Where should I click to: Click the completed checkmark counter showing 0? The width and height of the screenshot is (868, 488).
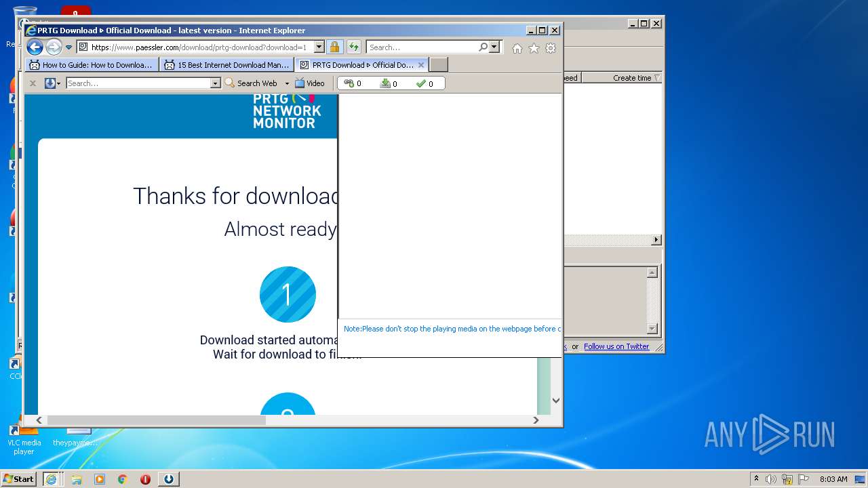click(x=425, y=83)
